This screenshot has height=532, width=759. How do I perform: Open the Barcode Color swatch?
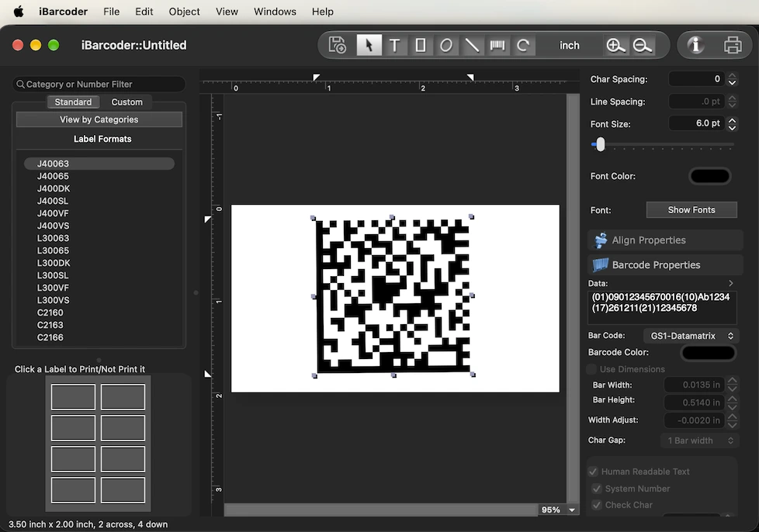pyautogui.click(x=709, y=353)
